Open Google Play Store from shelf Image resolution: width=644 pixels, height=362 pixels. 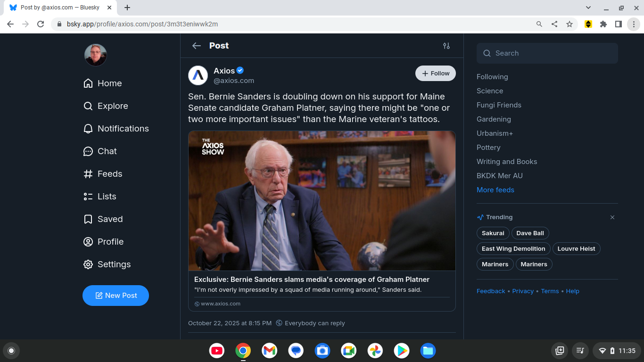tap(402, 351)
